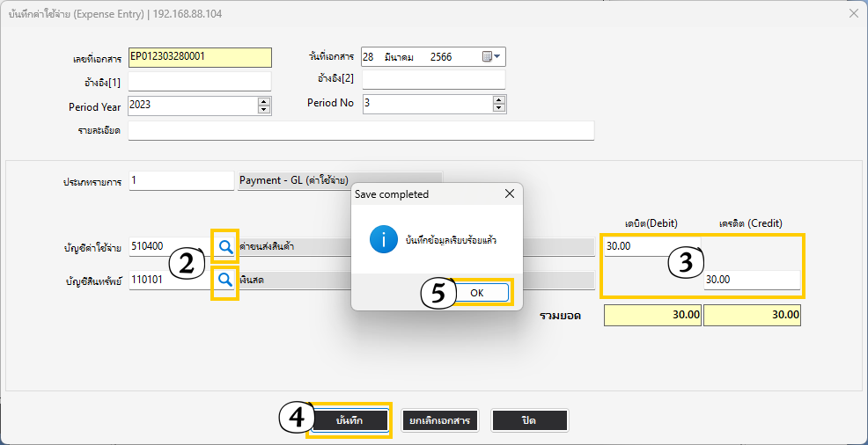Screen dimensions: 868x445
Task: Click the อ้างอิง[2] reference input field
Action: [433, 80]
